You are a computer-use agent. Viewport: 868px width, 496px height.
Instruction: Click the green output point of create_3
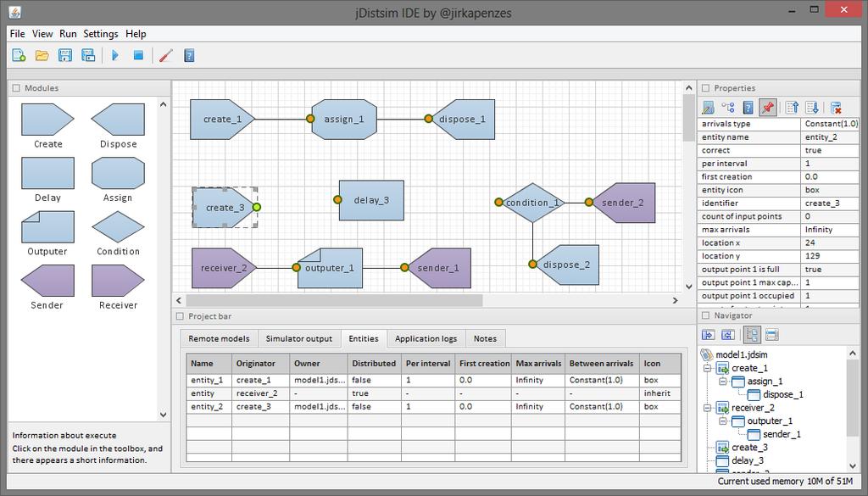tap(256, 207)
